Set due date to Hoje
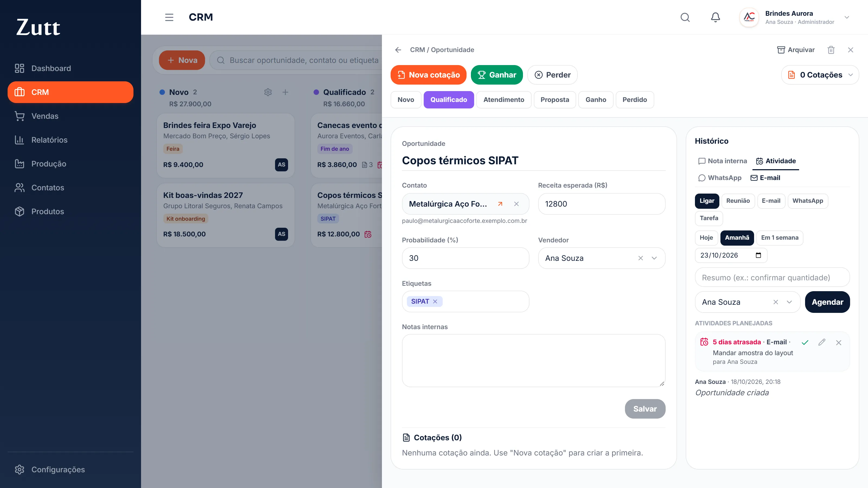 [x=706, y=238]
